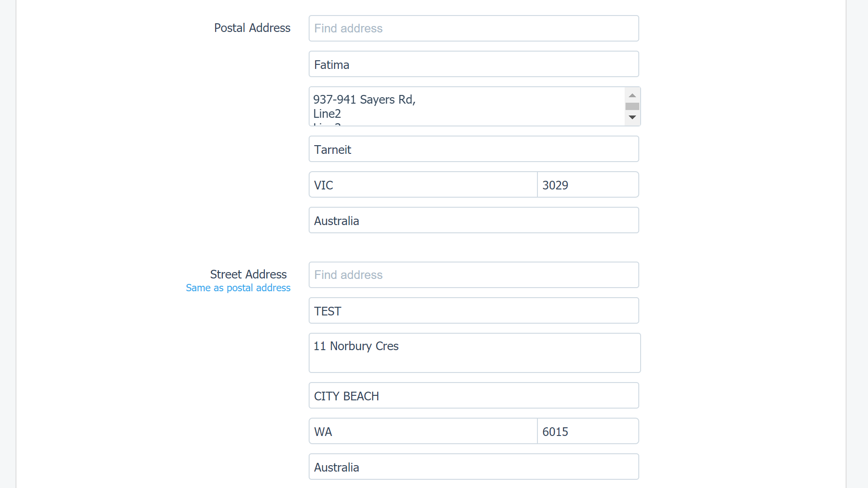The width and height of the screenshot is (868, 488).
Task: Select the 'CITY BEACH' suburb field
Action: (x=474, y=395)
